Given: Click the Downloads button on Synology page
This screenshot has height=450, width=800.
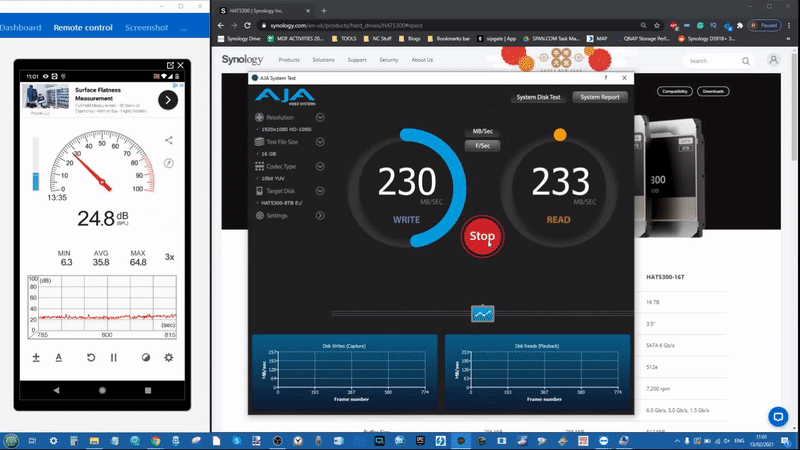Looking at the screenshot, I should 713,91.
